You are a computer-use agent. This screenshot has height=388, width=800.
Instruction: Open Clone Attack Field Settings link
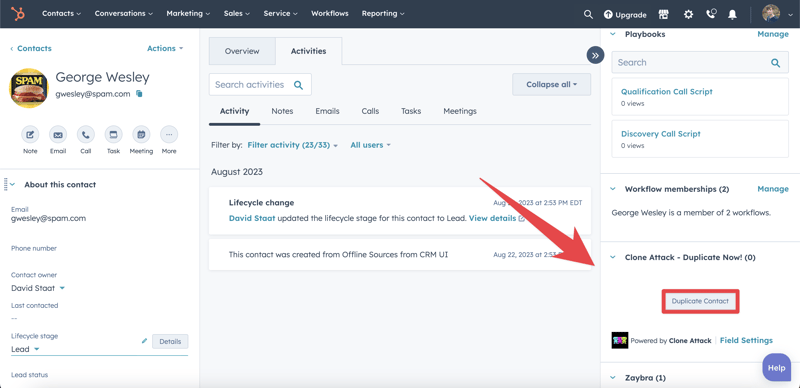(x=746, y=341)
